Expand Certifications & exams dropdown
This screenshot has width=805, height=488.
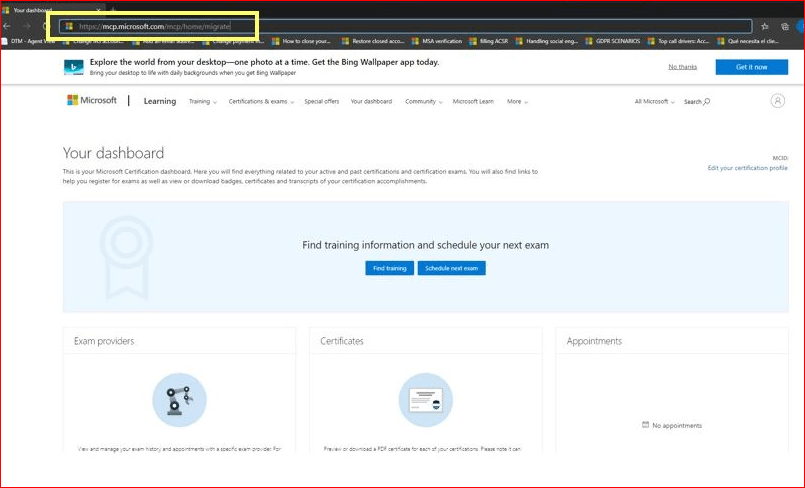261,102
